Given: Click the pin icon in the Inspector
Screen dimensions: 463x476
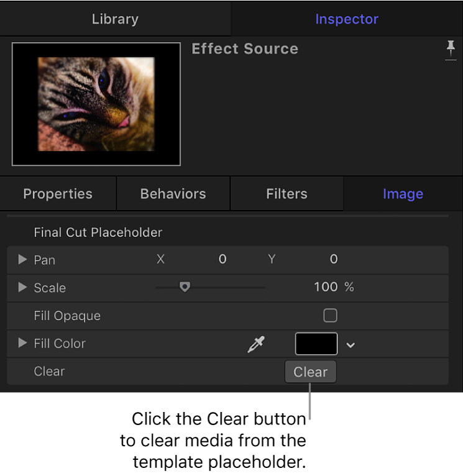Looking at the screenshot, I should coord(451,51).
